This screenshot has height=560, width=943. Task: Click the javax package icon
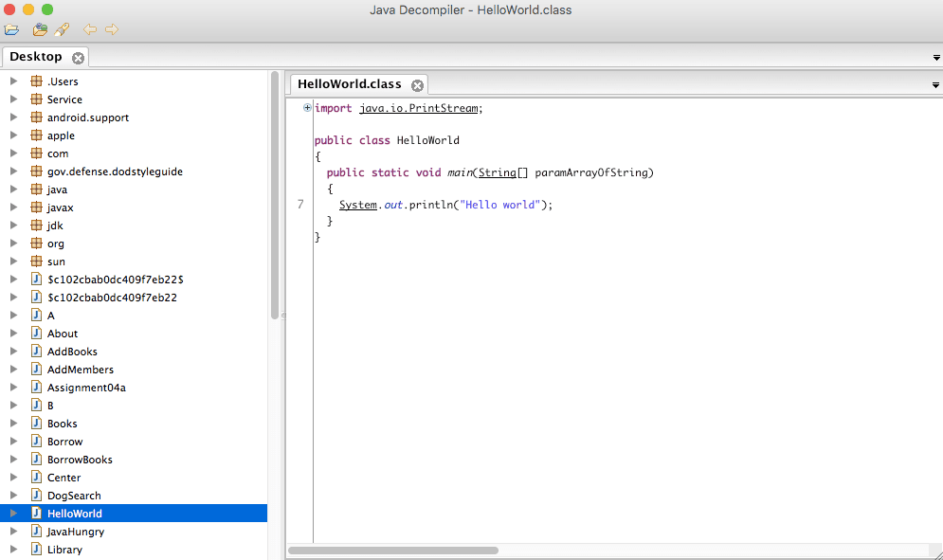(x=37, y=207)
